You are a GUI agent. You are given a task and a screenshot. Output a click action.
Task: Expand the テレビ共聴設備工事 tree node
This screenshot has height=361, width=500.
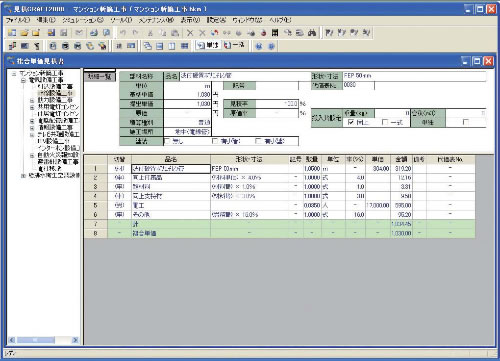pyautogui.click(x=32, y=134)
